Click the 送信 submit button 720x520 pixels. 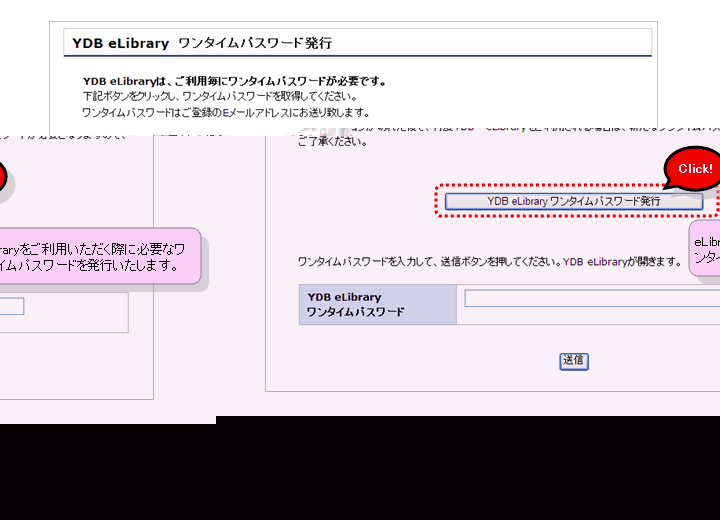[574, 361]
